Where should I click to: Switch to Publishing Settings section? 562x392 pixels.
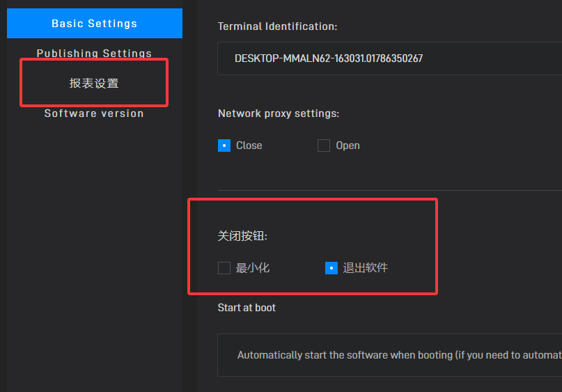[94, 54]
